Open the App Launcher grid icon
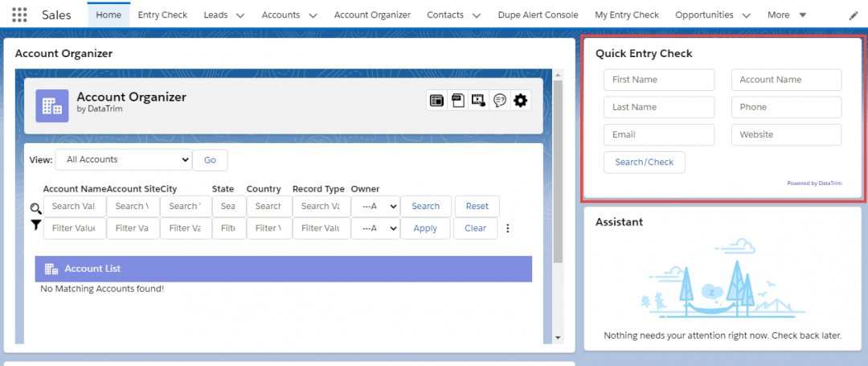The height and width of the screenshot is (366, 868). [x=20, y=15]
